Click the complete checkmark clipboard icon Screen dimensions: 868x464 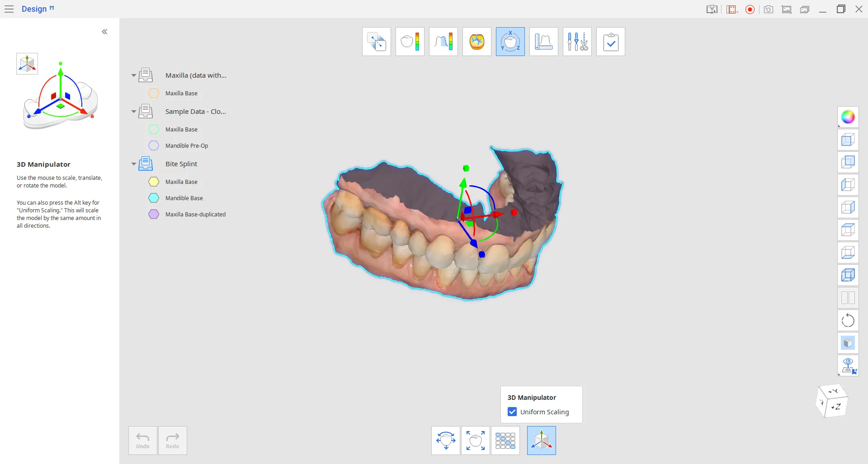610,42
